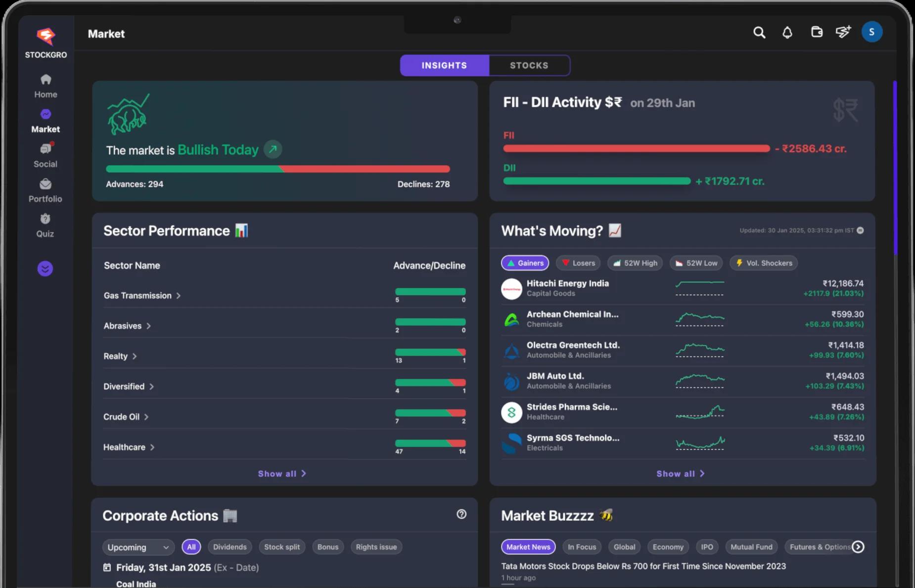Filter corporate actions by Dividends
Screen dimensions: 915x588
pos(230,547)
